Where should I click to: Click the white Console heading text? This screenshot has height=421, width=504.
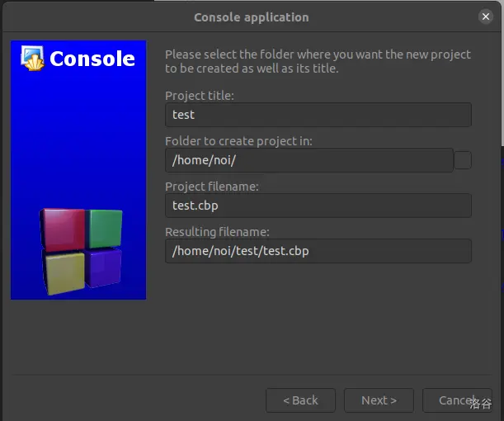pos(92,59)
